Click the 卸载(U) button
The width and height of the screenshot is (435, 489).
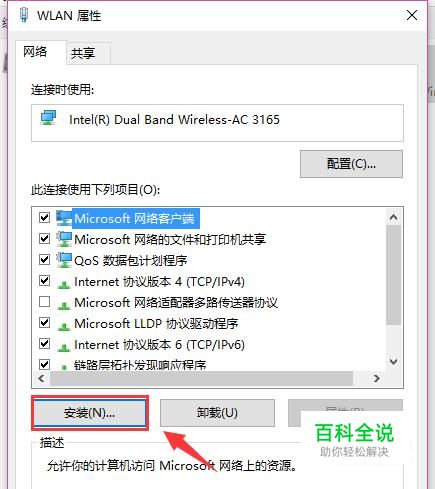click(x=217, y=413)
